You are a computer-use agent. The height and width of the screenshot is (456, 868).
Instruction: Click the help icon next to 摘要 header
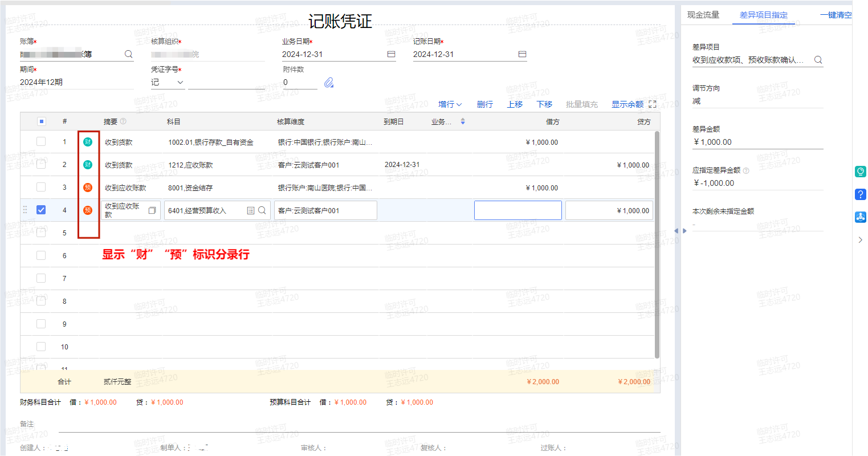(123, 121)
